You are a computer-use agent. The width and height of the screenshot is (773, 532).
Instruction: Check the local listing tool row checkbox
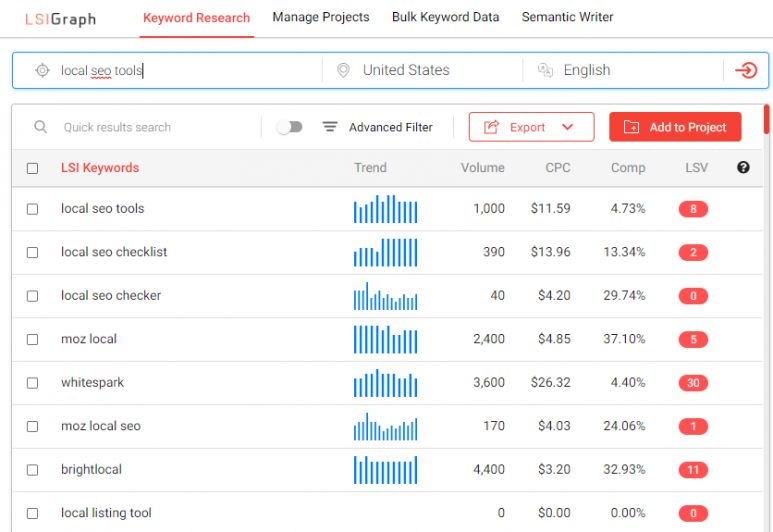click(33, 513)
